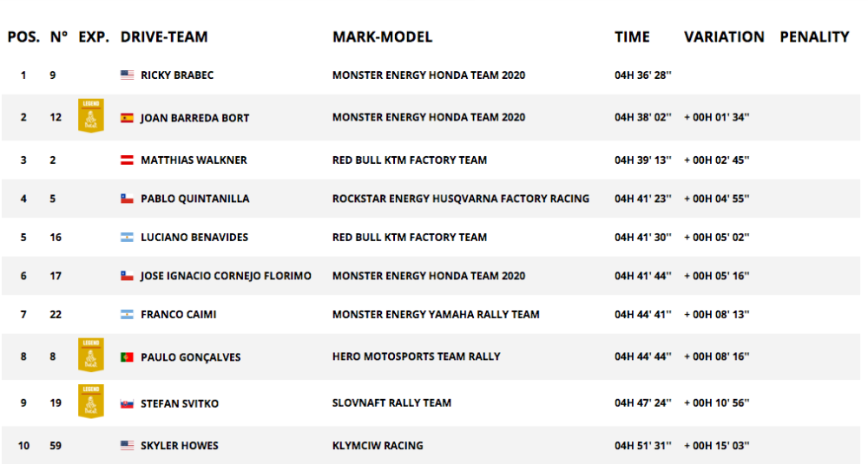The image size is (868, 464).
Task: Click the DRIVE-TEAM column header
Action: point(164,37)
